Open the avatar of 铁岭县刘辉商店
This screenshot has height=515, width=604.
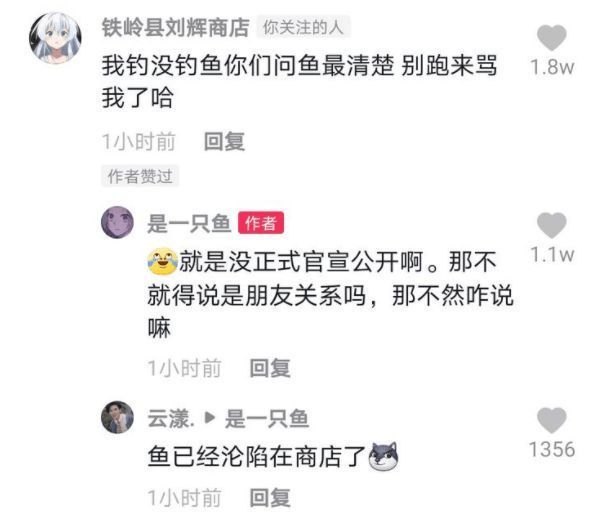pyautogui.click(x=55, y=38)
